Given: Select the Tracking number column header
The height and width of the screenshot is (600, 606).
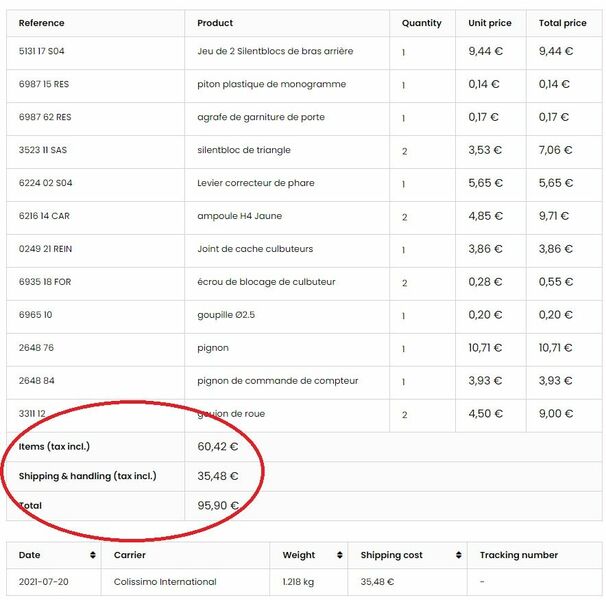Looking at the screenshot, I should coord(519,555).
